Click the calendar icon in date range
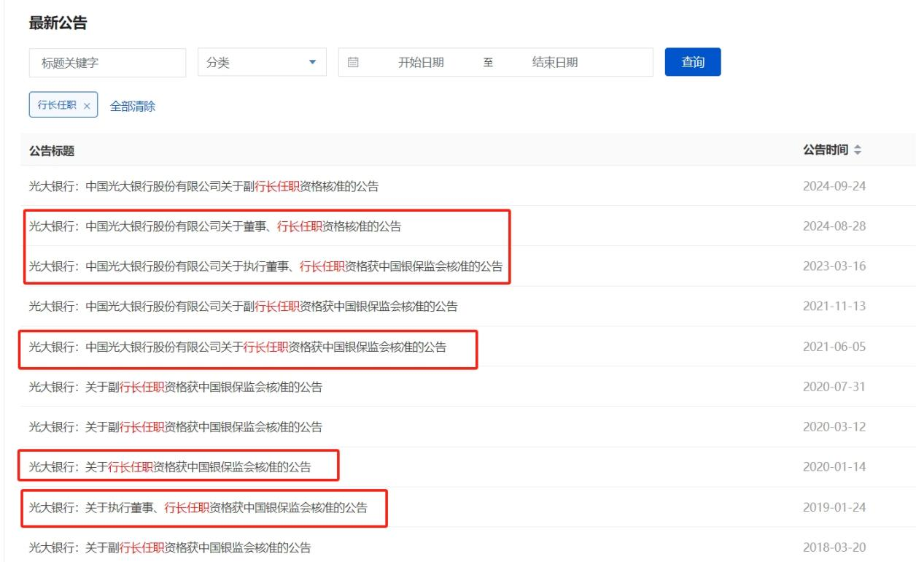924x562 pixels. point(354,63)
